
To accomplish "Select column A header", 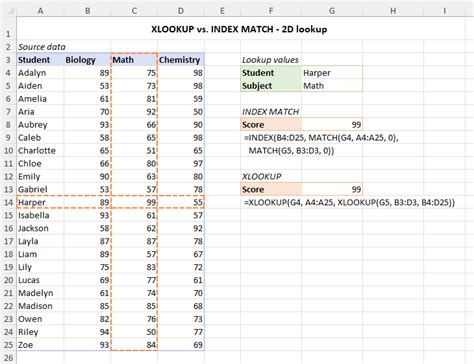I will point(40,11).
